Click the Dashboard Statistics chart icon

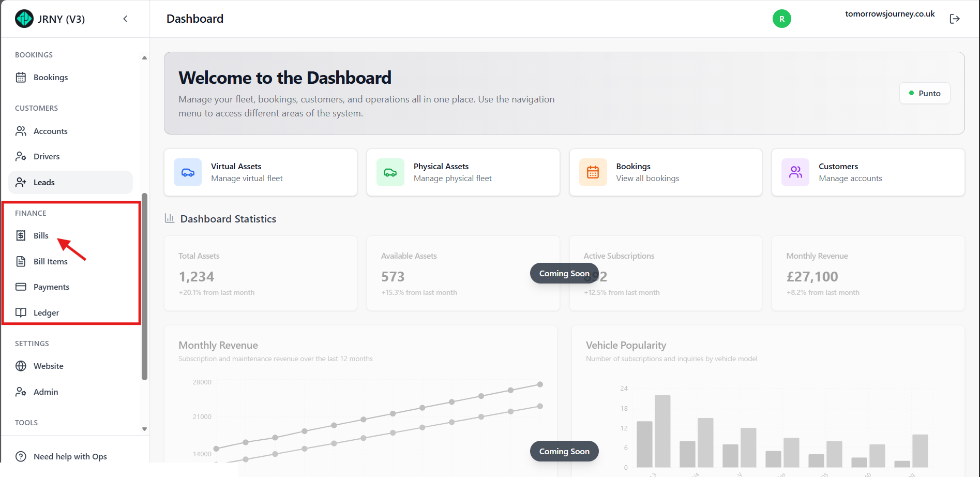point(169,218)
